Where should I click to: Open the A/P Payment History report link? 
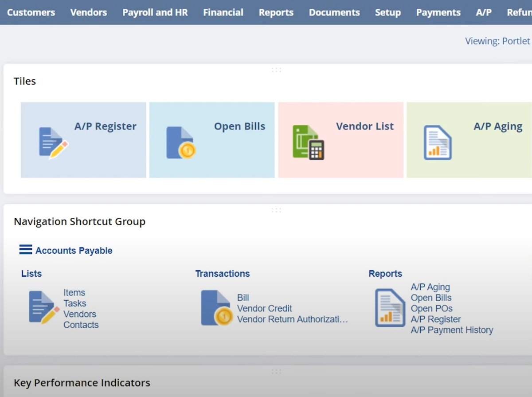click(x=452, y=330)
